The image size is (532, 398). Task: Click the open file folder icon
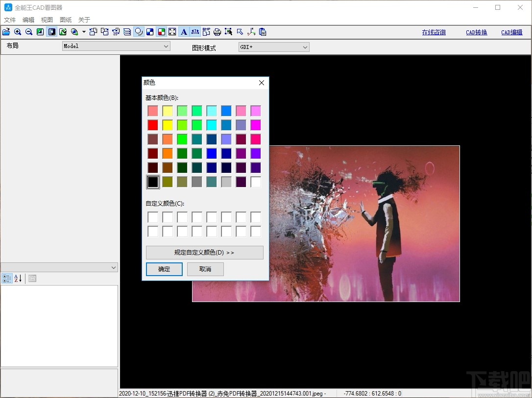6,32
